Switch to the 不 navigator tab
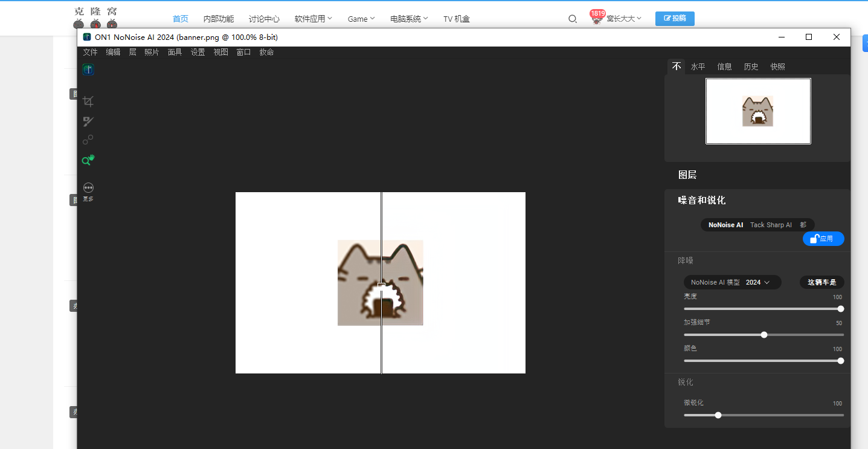This screenshot has width=868, height=449. 677,66
